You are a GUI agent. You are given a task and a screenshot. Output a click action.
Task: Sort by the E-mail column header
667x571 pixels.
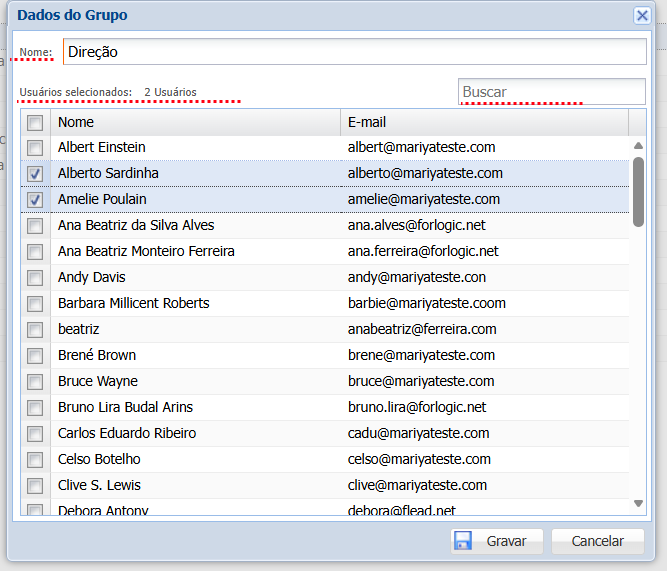coord(483,122)
